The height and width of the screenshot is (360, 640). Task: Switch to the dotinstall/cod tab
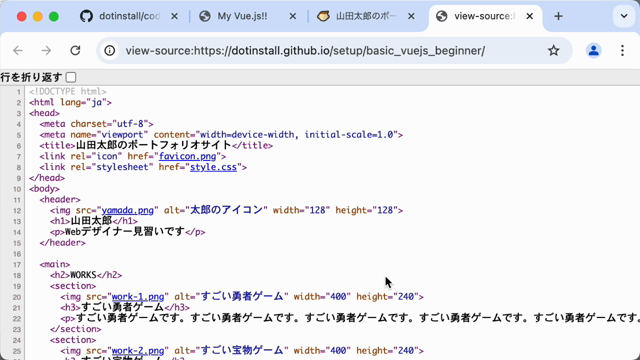pos(129,16)
